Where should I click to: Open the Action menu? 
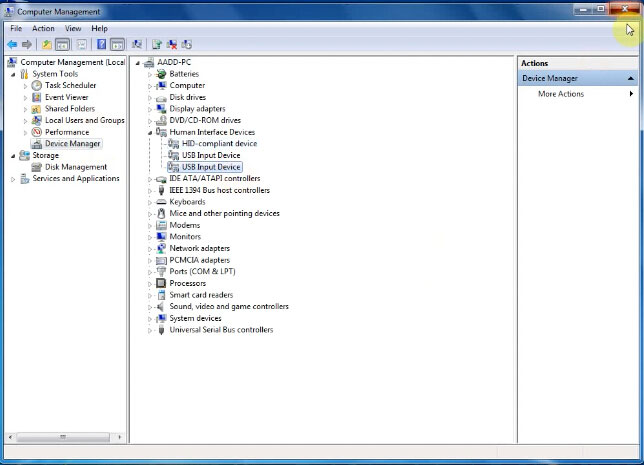click(x=43, y=28)
